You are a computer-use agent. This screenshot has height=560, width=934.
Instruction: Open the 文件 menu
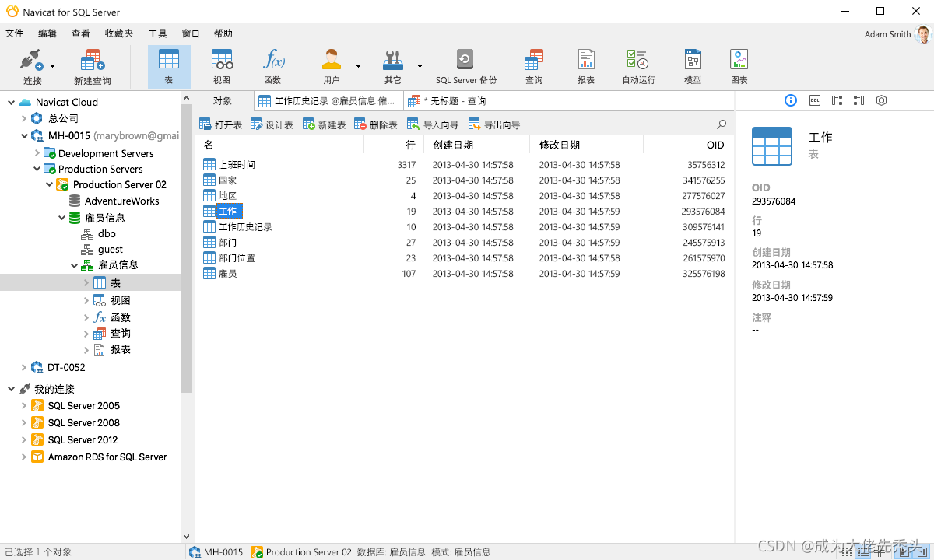point(15,33)
